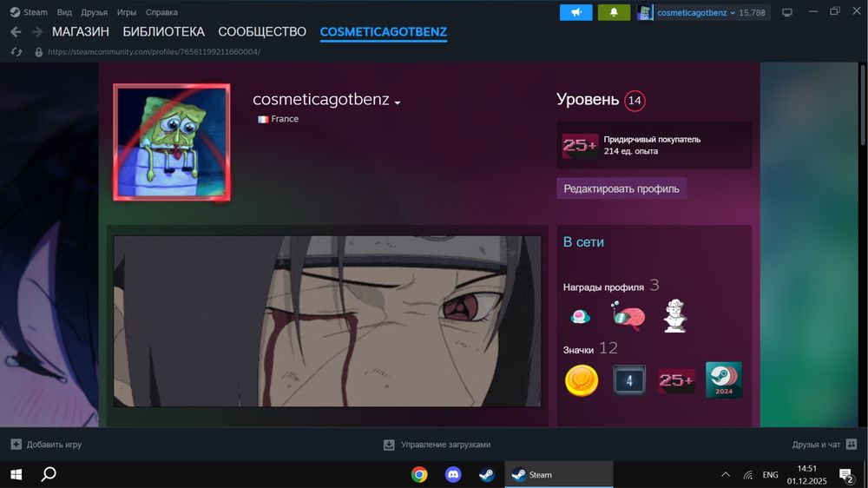Open the Значки badges link

[578, 350]
